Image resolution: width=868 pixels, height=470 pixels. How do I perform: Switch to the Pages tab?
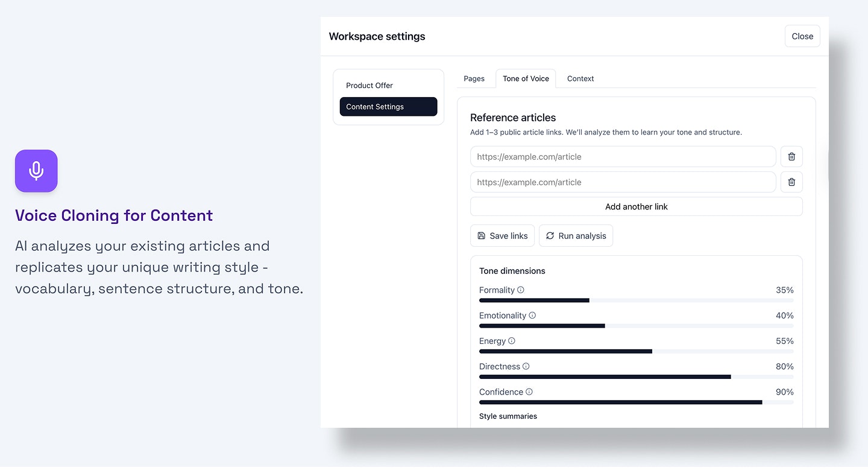[x=474, y=78]
